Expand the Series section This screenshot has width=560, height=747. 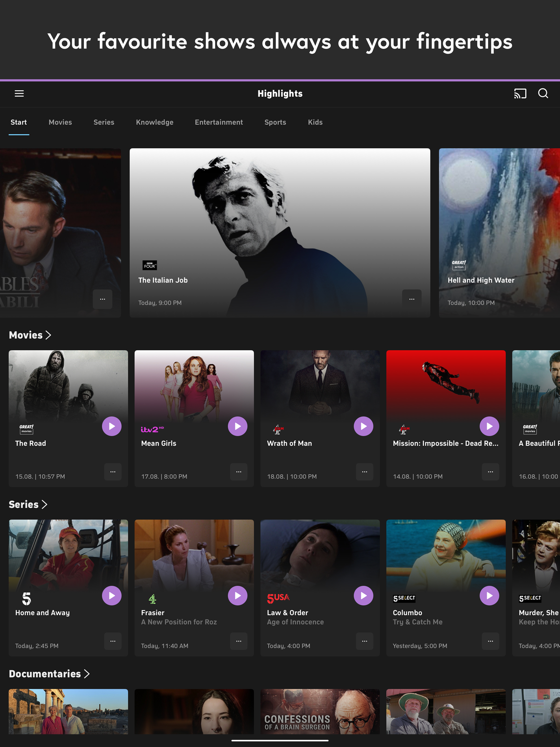(x=28, y=505)
